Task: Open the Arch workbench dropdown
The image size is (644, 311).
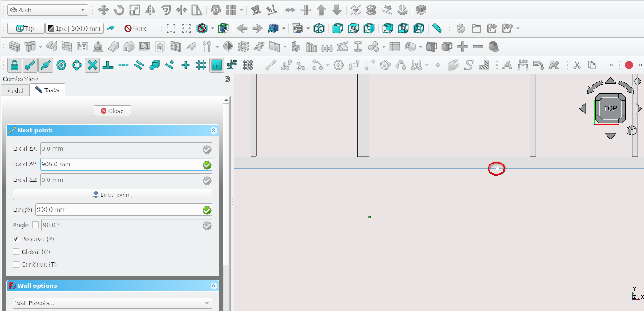Action: pyautogui.click(x=47, y=10)
